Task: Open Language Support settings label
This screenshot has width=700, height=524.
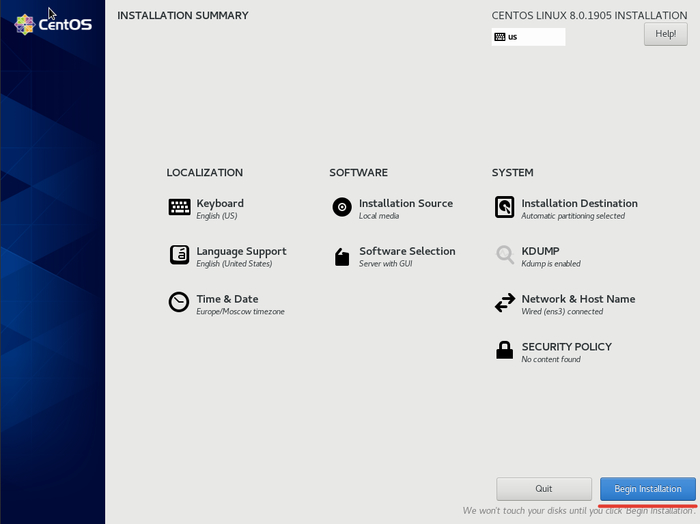Action: tap(242, 251)
